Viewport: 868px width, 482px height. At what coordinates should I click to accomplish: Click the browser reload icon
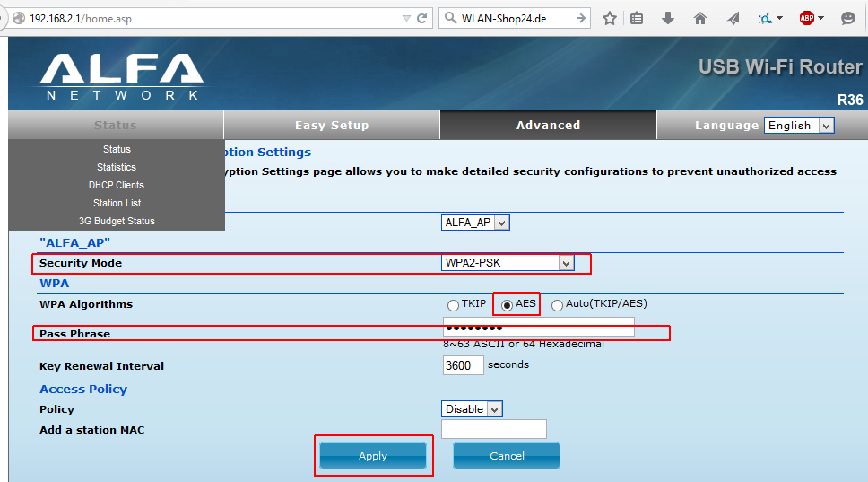(x=421, y=18)
